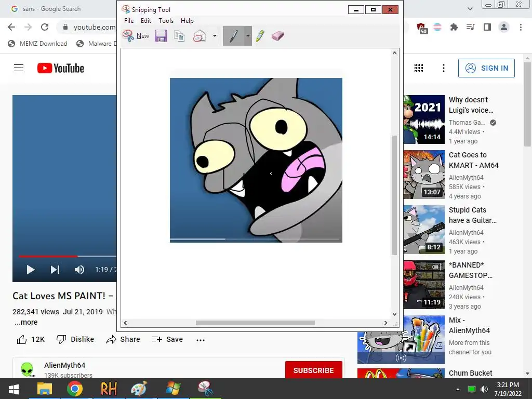This screenshot has height=399, width=532.
Task: Start a New snip in Snipping Tool
Action: [136, 36]
